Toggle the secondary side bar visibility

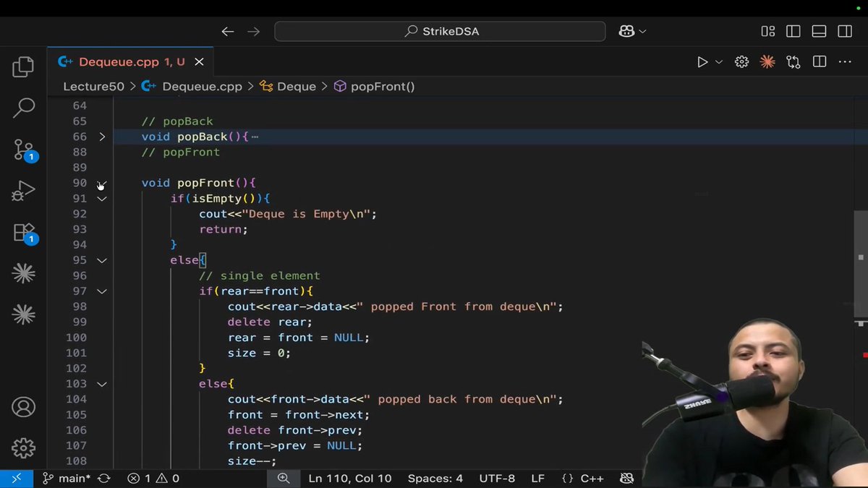(845, 31)
